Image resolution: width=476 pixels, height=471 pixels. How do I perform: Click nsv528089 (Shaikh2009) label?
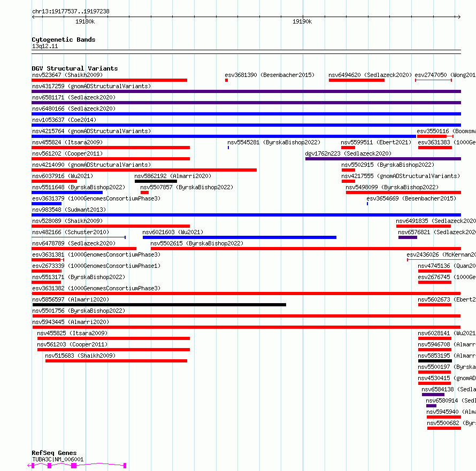tap(67, 221)
